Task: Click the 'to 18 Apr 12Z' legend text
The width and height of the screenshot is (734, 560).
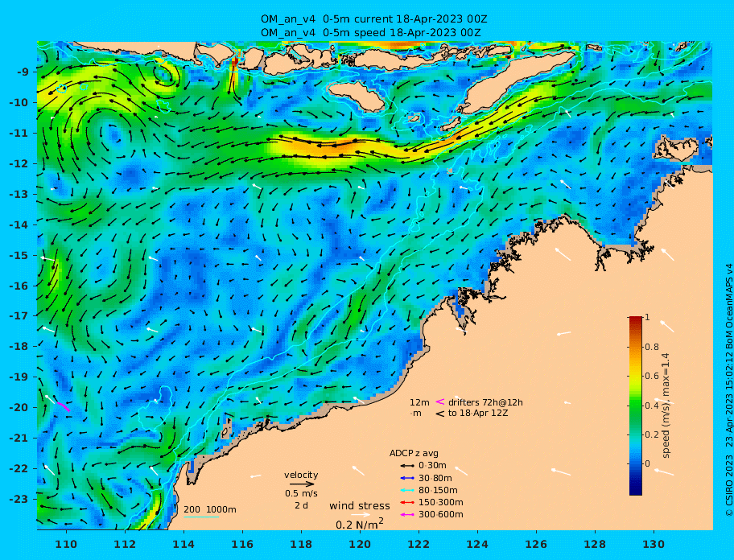Action: [478, 413]
